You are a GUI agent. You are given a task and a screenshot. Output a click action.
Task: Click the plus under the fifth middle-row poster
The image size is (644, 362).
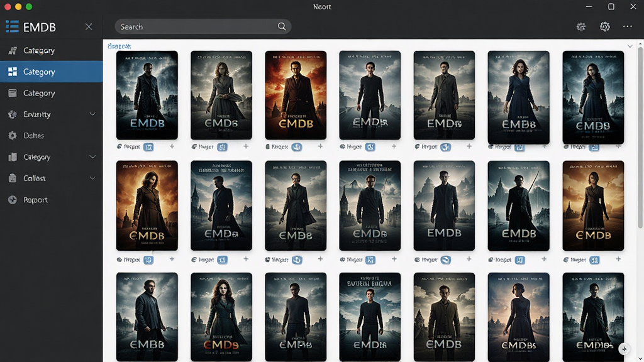click(469, 259)
